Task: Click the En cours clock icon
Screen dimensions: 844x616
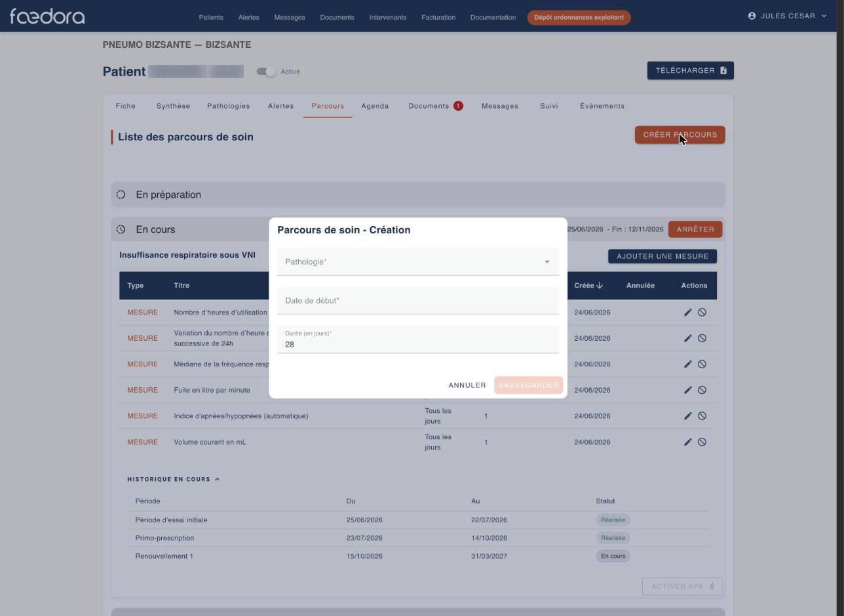Action: [121, 229]
